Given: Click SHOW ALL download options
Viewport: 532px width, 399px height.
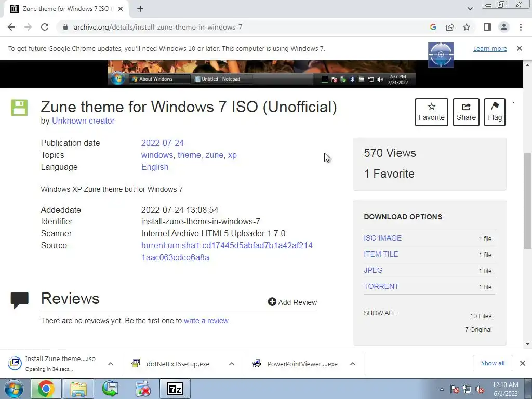Looking at the screenshot, I should click(x=380, y=313).
